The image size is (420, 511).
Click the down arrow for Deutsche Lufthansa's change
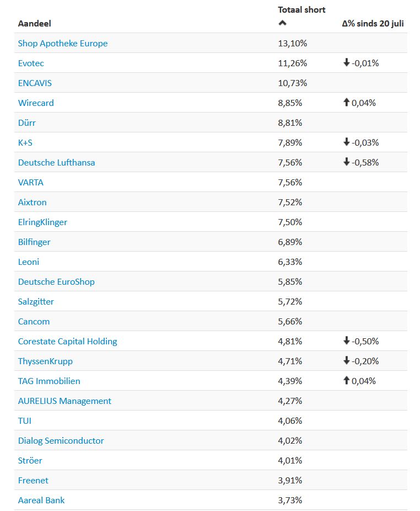click(346, 162)
